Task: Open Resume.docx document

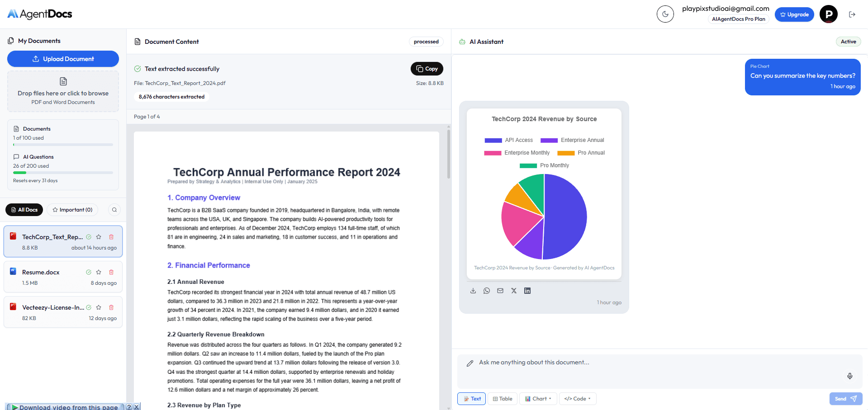Action: 63,277
